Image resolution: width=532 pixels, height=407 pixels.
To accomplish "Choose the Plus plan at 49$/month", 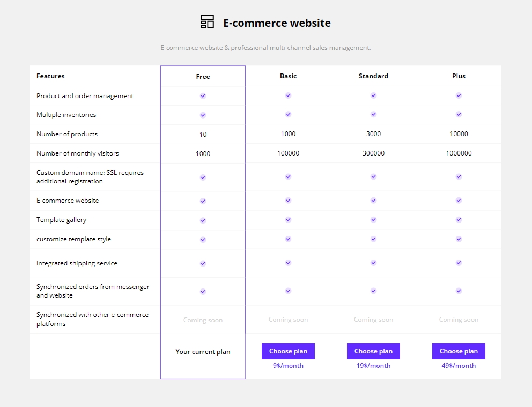I will [x=459, y=351].
